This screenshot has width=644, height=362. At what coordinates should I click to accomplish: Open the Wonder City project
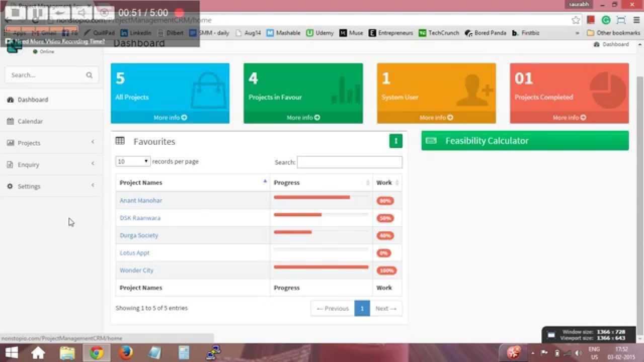pos(136,270)
